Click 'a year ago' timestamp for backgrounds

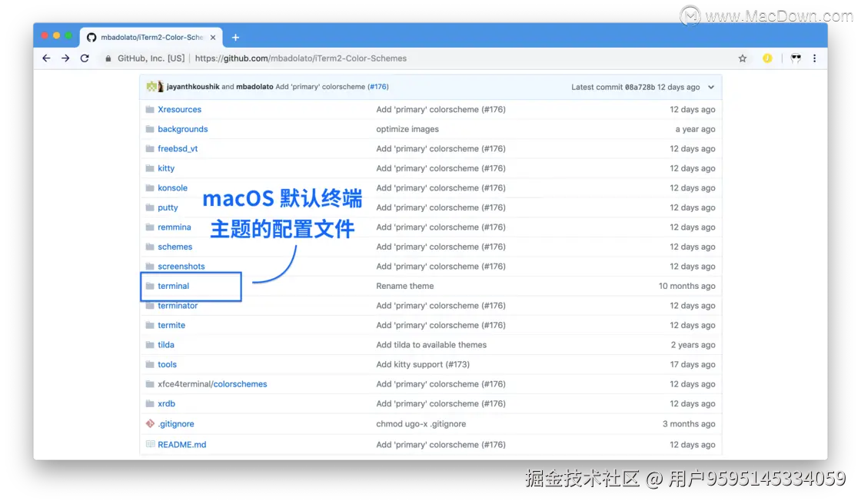(695, 129)
